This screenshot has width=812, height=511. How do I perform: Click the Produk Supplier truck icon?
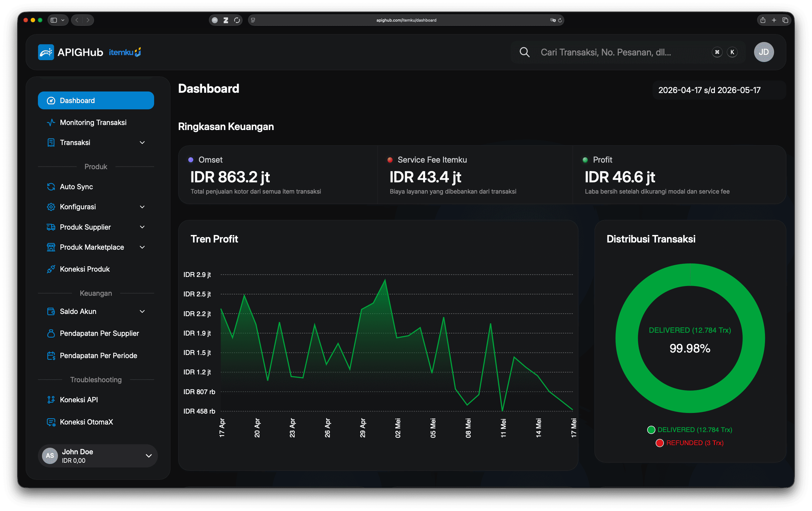[x=51, y=227]
